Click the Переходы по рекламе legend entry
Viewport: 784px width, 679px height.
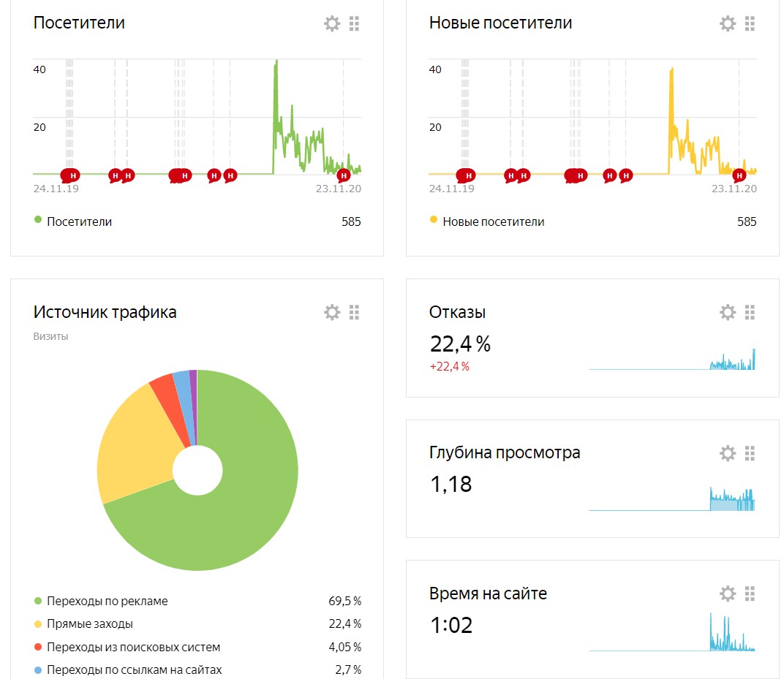click(x=108, y=601)
